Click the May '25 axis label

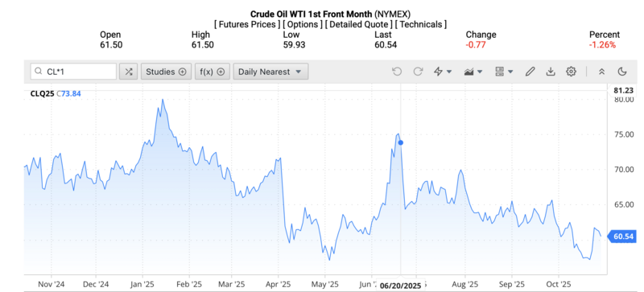pyautogui.click(x=324, y=284)
